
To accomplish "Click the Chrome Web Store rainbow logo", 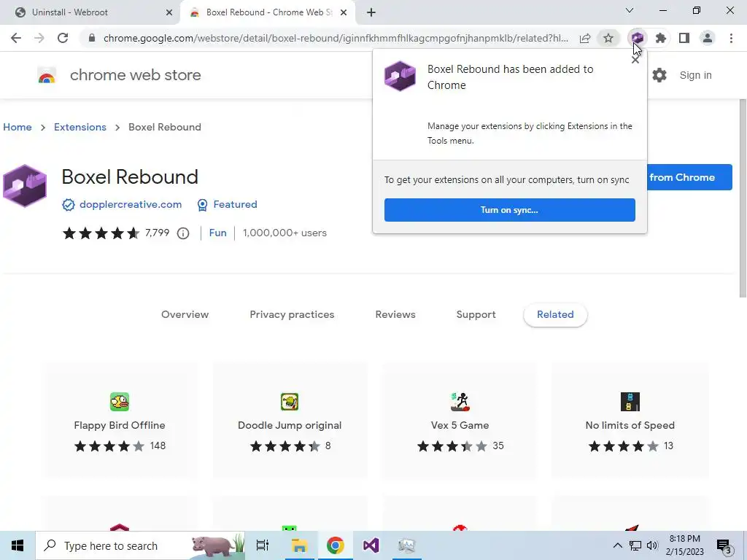I will [47, 75].
